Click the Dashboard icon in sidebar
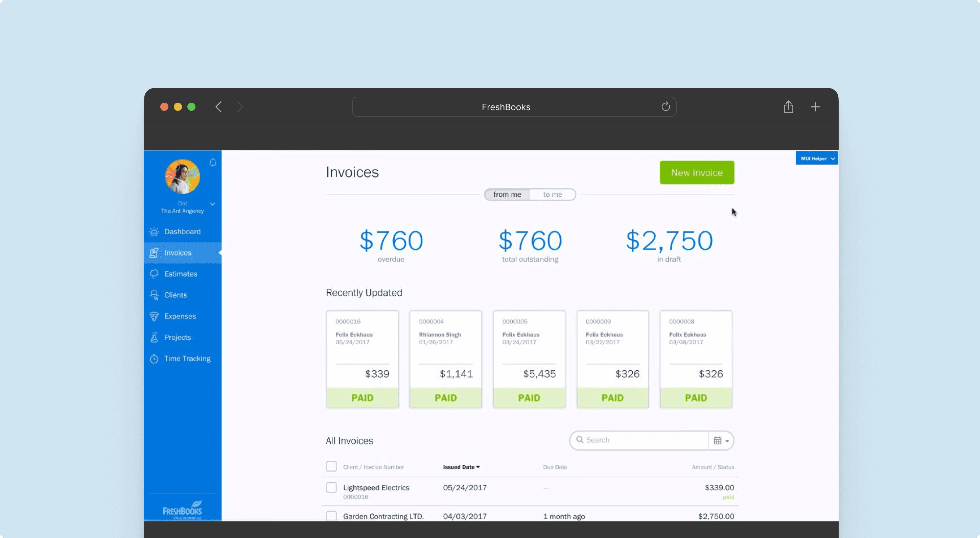The width and height of the screenshot is (980, 538). click(x=155, y=231)
